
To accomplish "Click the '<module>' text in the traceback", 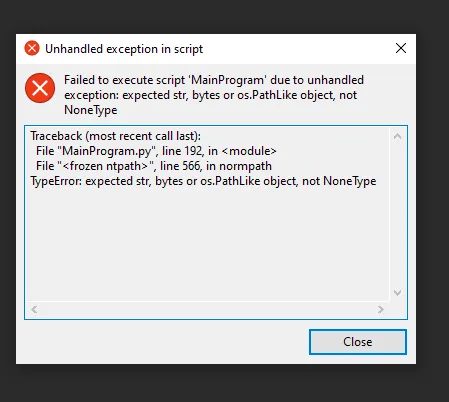I will coord(249,151).
